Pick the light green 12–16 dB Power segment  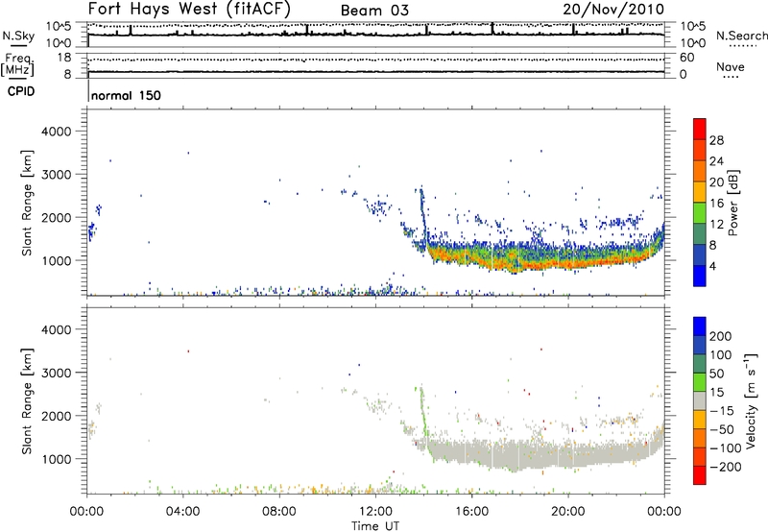(x=700, y=213)
